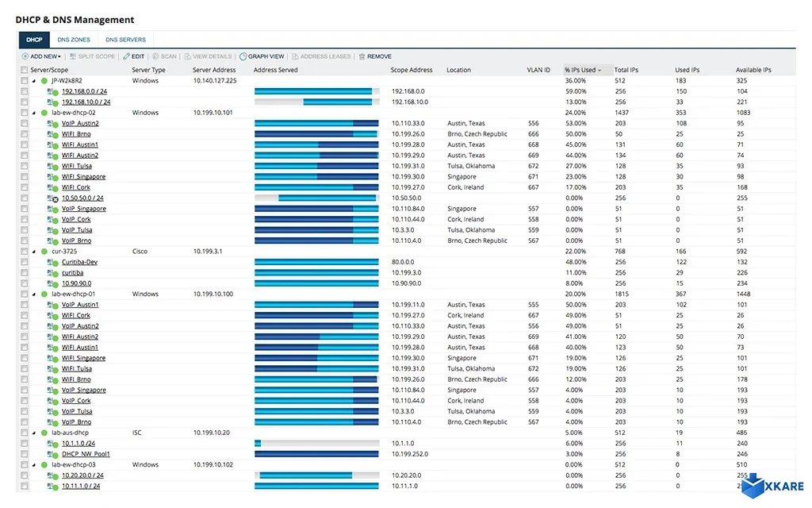Click green status dot of JP-W2k8R2 server
Image resolution: width=812 pixels, height=508 pixels.
(44, 81)
